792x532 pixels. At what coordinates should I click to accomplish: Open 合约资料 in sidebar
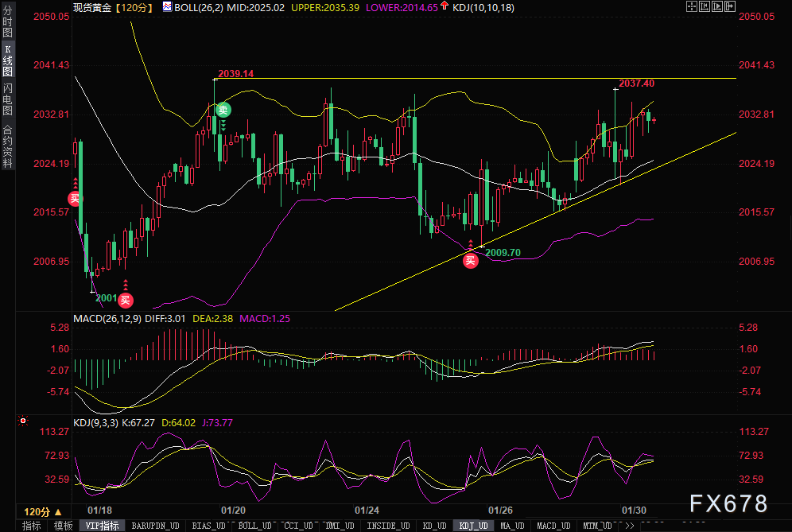[8, 146]
